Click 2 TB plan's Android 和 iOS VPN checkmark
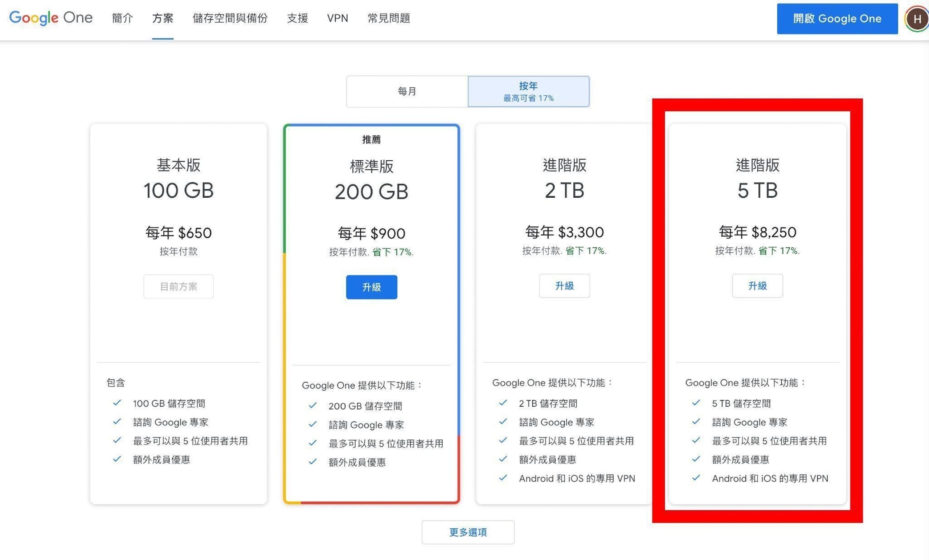 503,478
